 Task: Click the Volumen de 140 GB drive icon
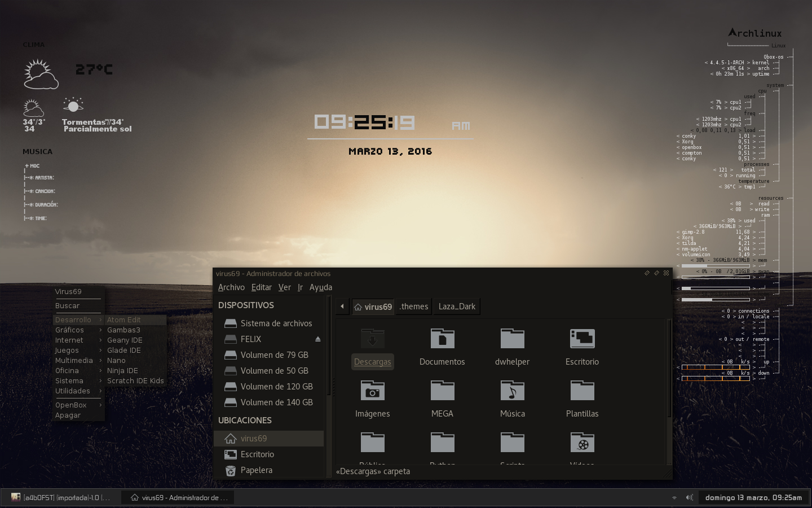point(230,402)
